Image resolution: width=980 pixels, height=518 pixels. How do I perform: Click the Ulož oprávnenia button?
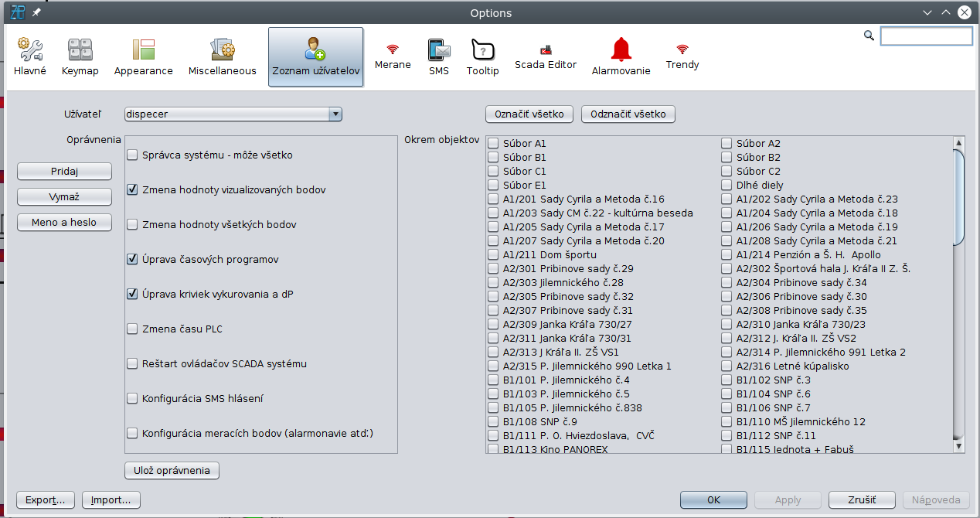172,470
